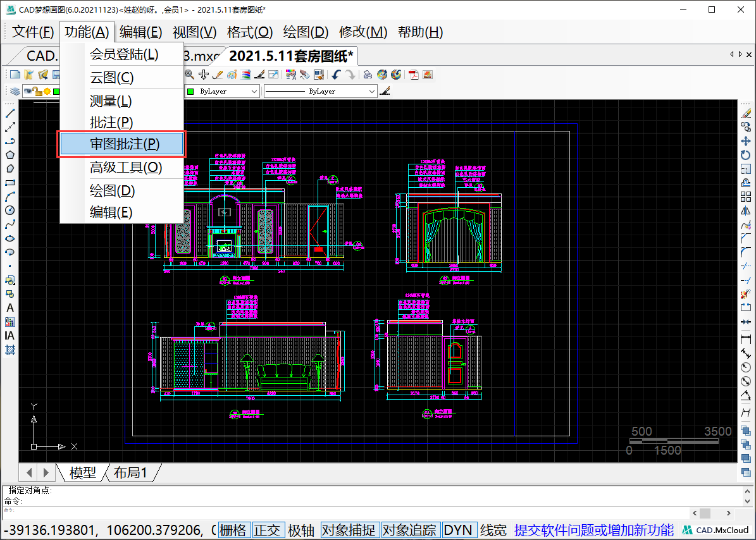
Task: Click the export image icon
Action: click(x=428, y=75)
